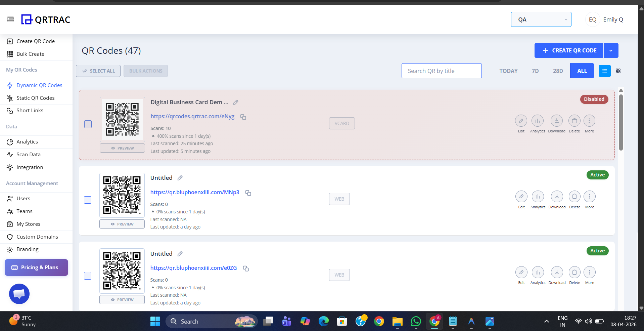This screenshot has height=331, width=644.
Task: Open Analytics for the Digital Business Card QR
Action: point(537,121)
